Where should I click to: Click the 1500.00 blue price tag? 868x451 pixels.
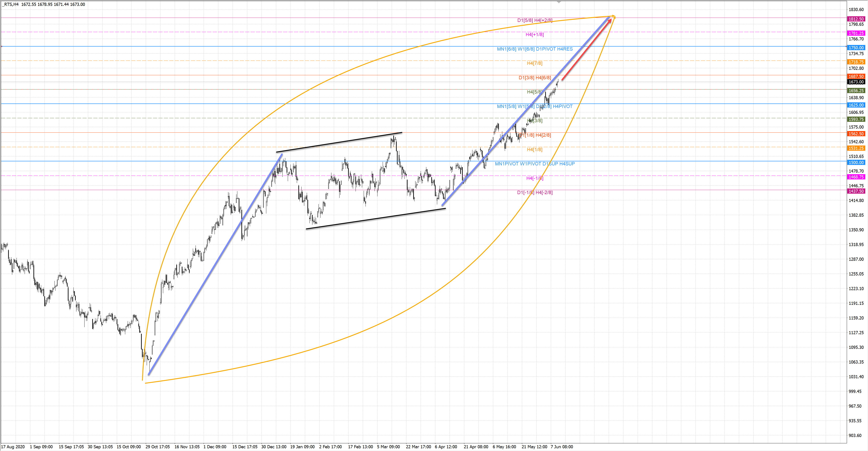[856, 162]
